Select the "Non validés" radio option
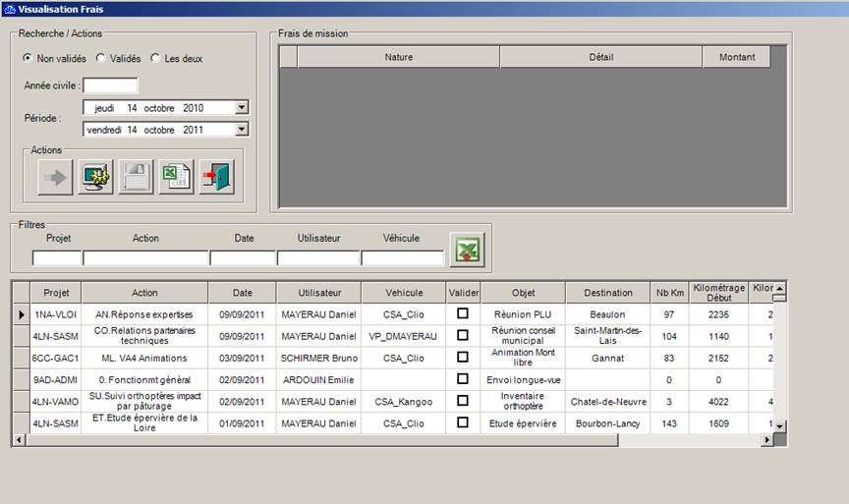Screen dimensions: 849x504 tap(28, 59)
